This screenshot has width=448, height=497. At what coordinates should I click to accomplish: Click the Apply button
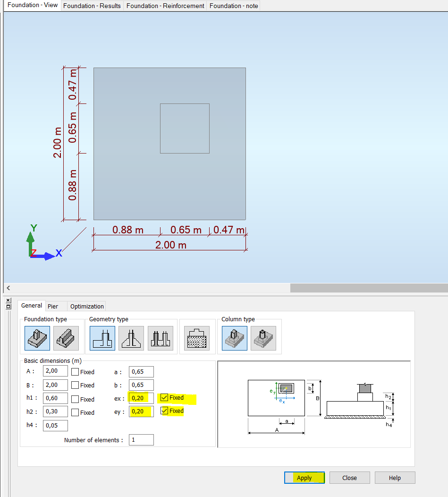tap(304, 478)
